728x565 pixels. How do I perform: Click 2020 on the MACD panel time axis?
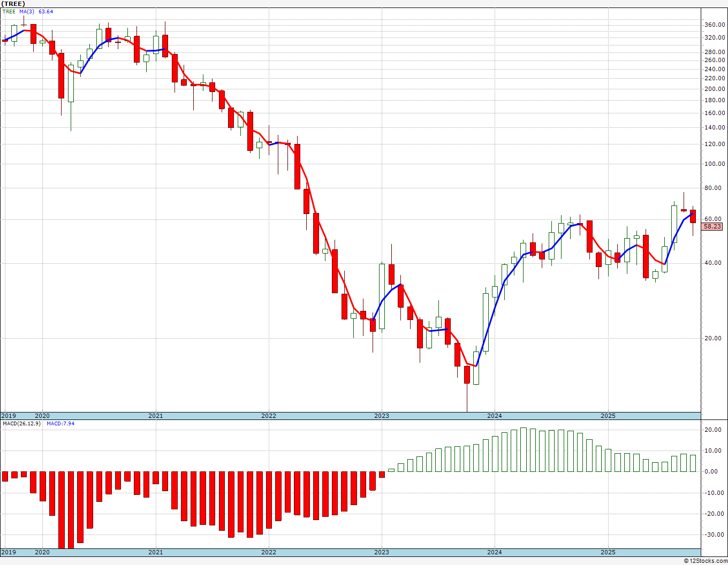(42, 552)
